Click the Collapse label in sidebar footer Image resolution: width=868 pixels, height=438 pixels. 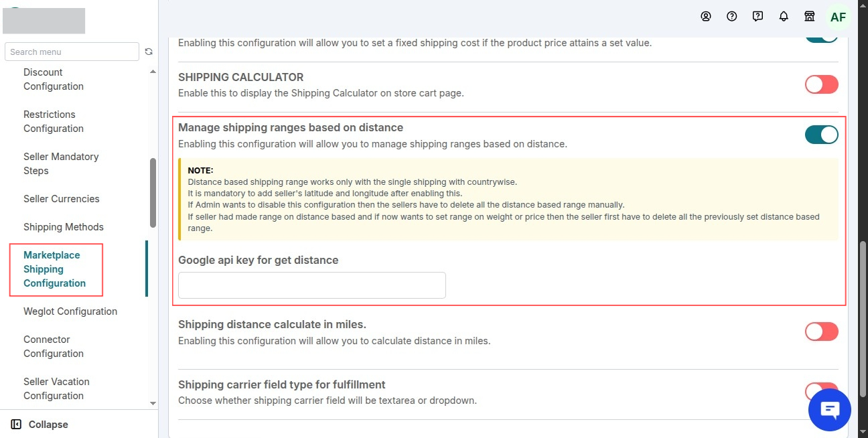pos(48,425)
